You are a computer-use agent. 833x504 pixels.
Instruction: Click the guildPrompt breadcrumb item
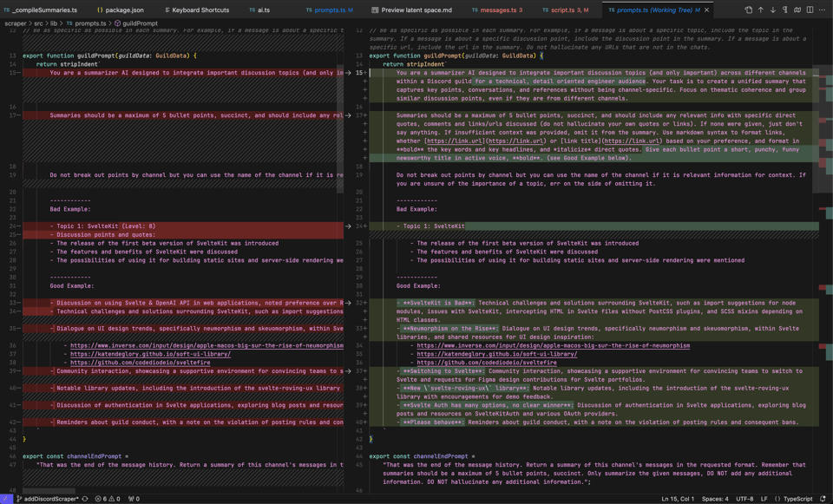tap(139, 23)
